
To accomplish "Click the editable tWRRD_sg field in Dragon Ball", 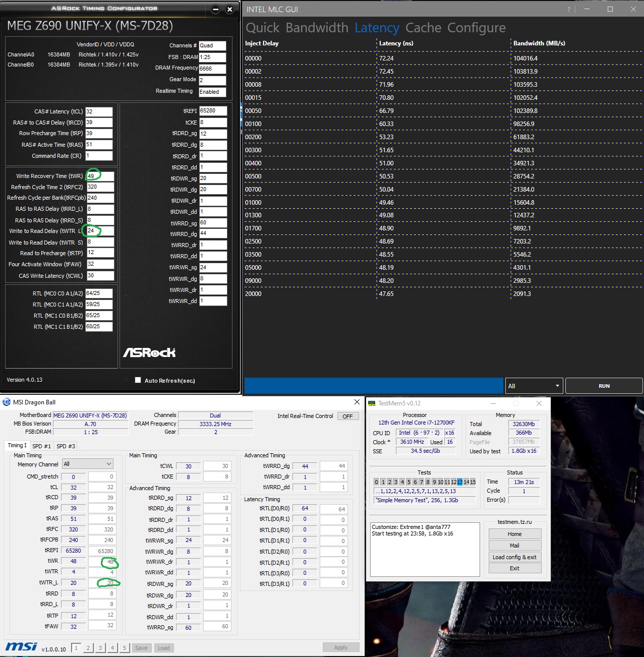I will [218, 627].
